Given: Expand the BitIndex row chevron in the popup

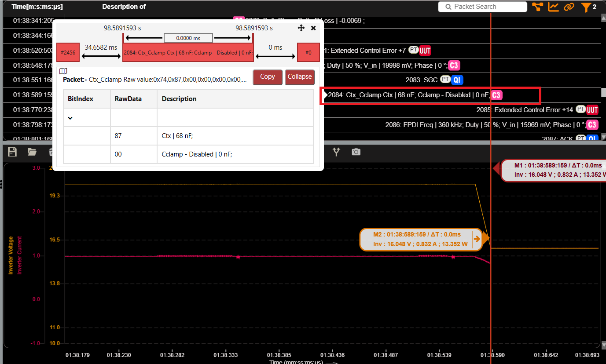Looking at the screenshot, I should click(70, 118).
